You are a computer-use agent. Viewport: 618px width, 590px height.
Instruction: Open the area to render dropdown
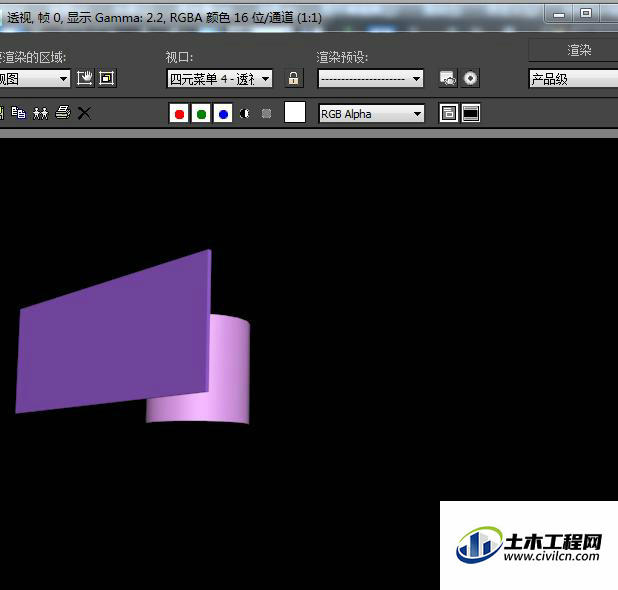[x=34, y=79]
